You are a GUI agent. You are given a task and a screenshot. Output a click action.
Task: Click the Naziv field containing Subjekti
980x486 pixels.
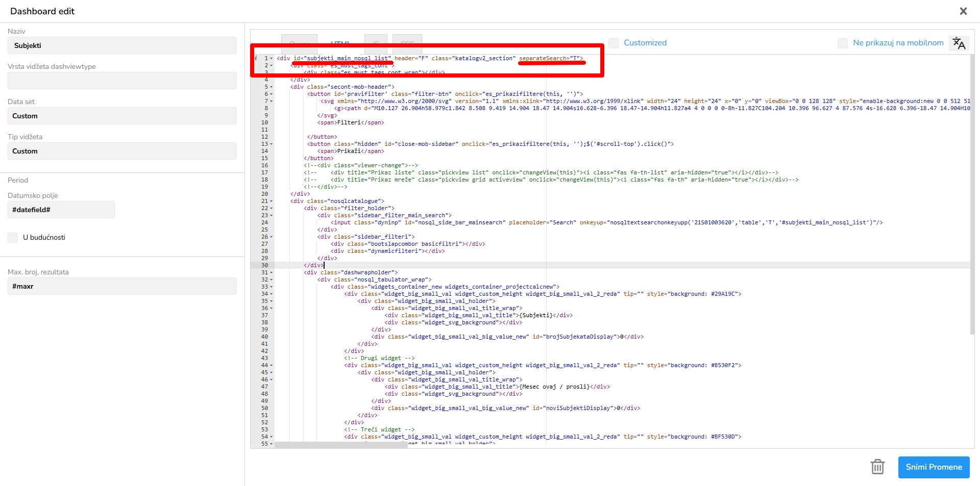point(122,46)
